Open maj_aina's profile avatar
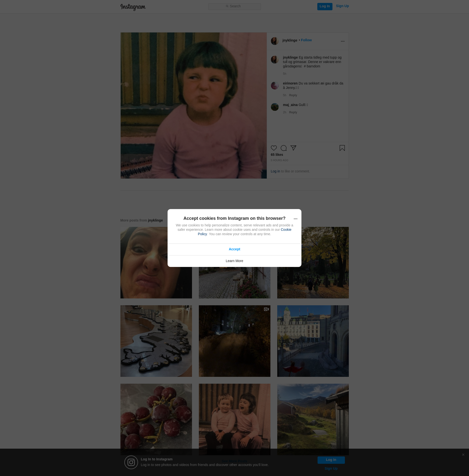The height and width of the screenshot is (476, 469). point(275,107)
